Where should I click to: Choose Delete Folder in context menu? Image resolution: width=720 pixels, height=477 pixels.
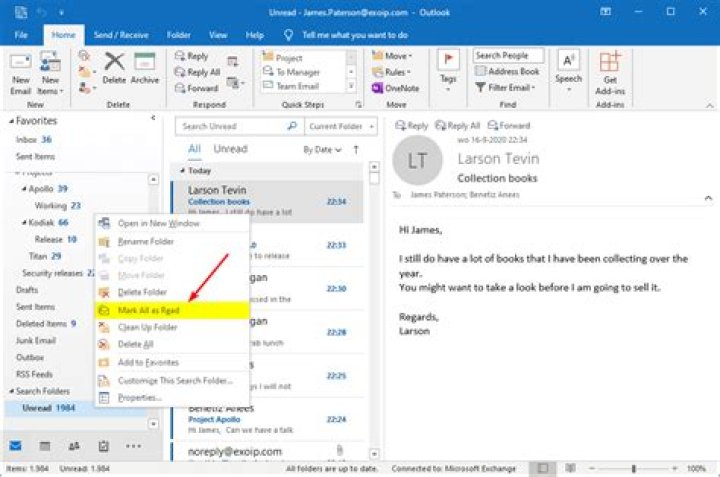tap(172, 292)
